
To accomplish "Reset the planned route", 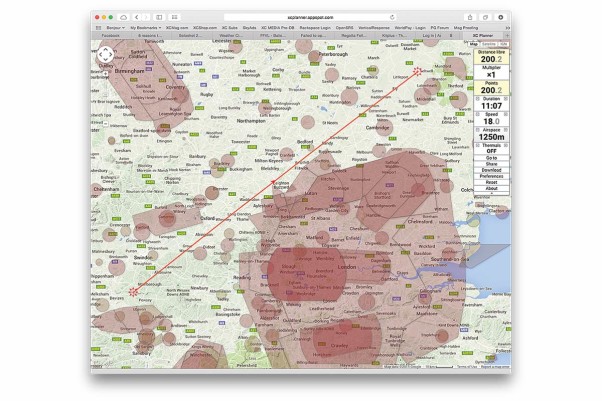I will (491, 182).
